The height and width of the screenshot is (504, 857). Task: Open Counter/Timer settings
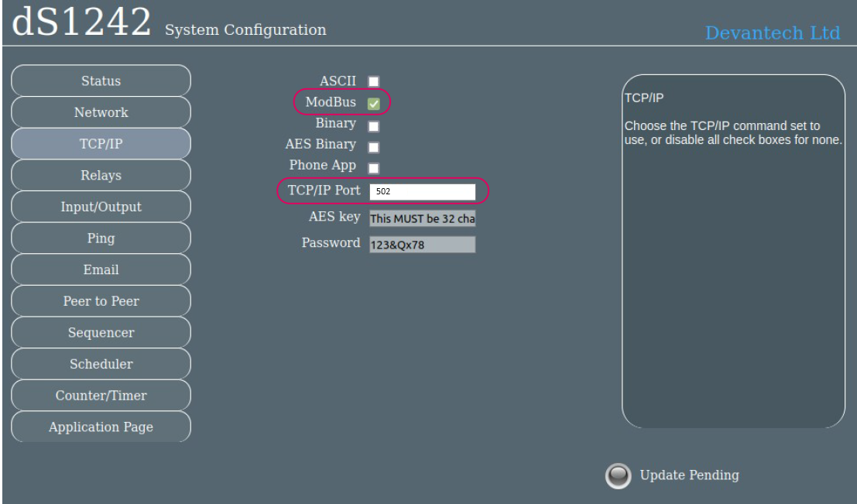point(101,396)
